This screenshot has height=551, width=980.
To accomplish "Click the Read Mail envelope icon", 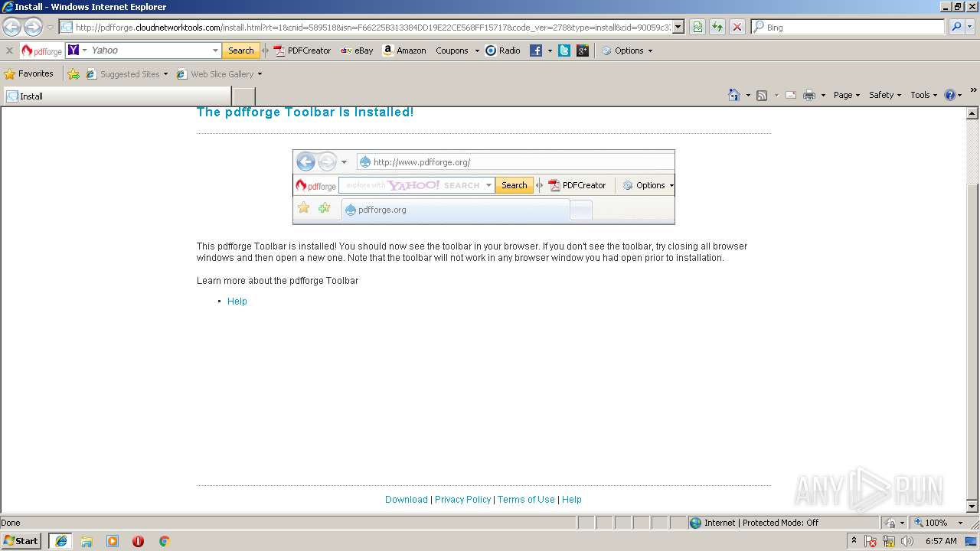I will point(791,95).
